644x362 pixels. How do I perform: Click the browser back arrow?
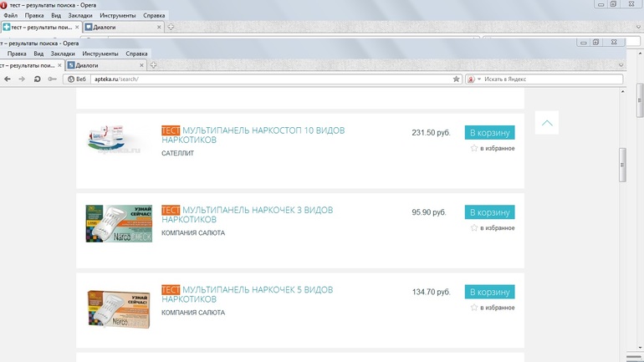pos(8,79)
